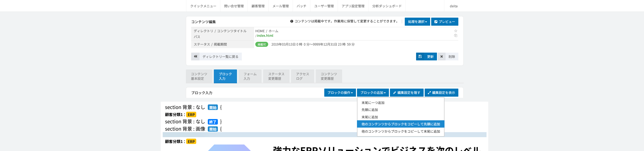
Task: Click the publishing period date text
Action: [313, 44]
